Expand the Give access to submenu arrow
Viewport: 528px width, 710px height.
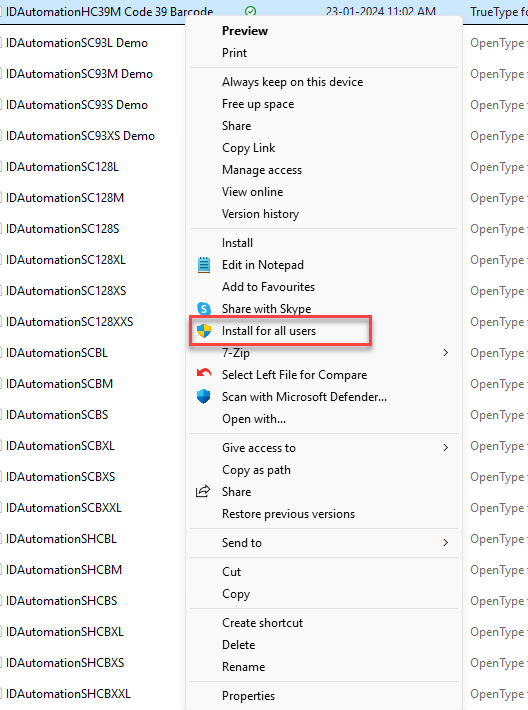[446, 448]
